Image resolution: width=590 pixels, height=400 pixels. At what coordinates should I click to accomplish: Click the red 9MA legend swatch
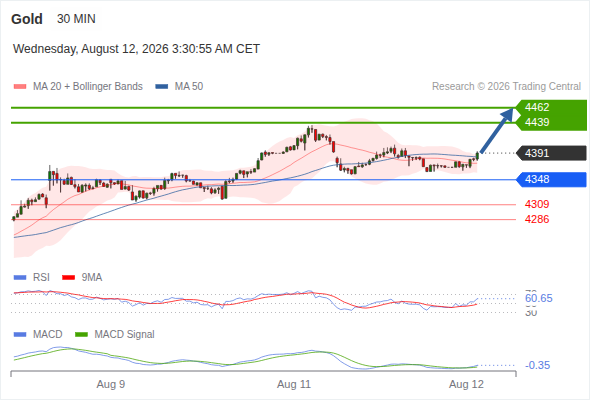[68, 278]
